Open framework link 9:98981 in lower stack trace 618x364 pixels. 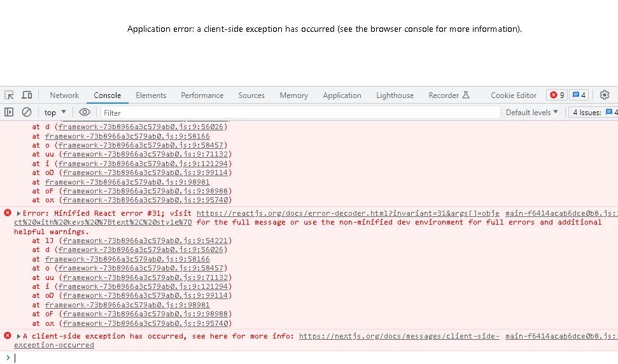tap(127, 305)
